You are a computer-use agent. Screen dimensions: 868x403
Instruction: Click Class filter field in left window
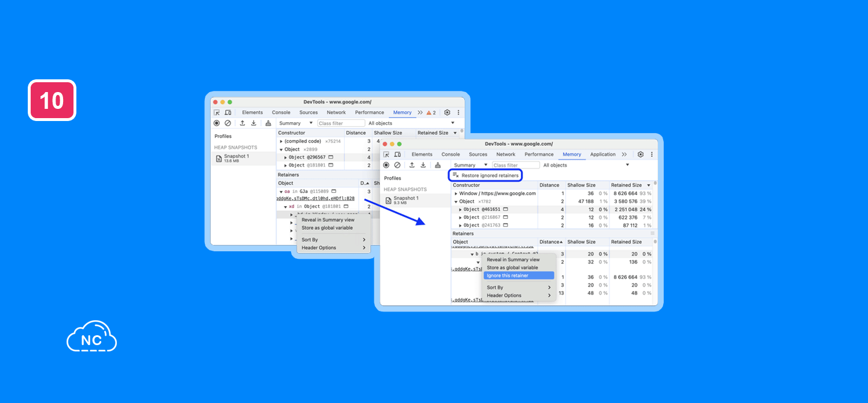coord(341,123)
